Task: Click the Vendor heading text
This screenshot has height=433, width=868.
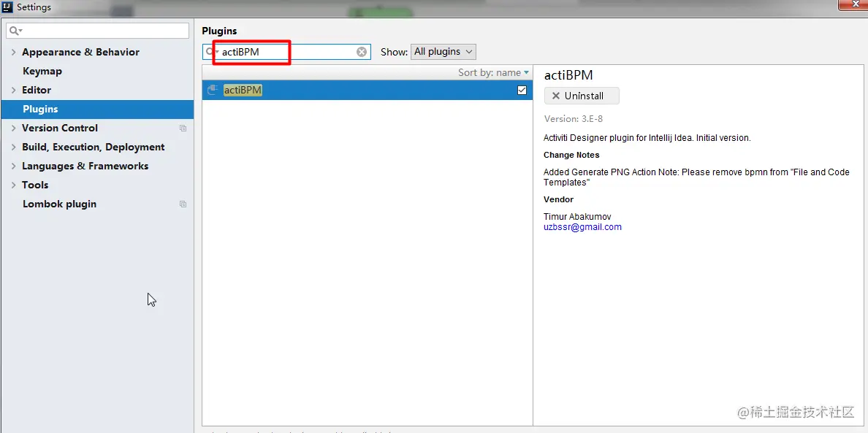Action: [558, 199]
